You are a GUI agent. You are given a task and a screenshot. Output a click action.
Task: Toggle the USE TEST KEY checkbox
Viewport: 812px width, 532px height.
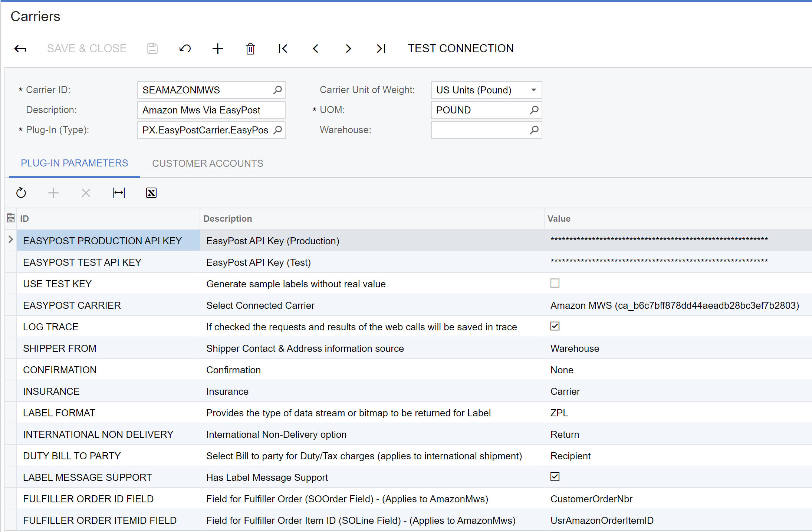point(555,283)
